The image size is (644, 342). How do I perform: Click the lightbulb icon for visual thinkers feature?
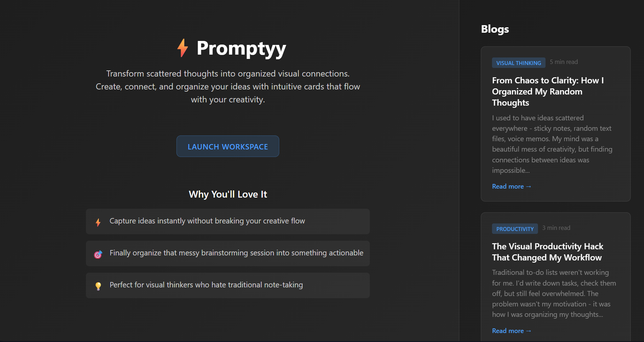coord(98,285)
